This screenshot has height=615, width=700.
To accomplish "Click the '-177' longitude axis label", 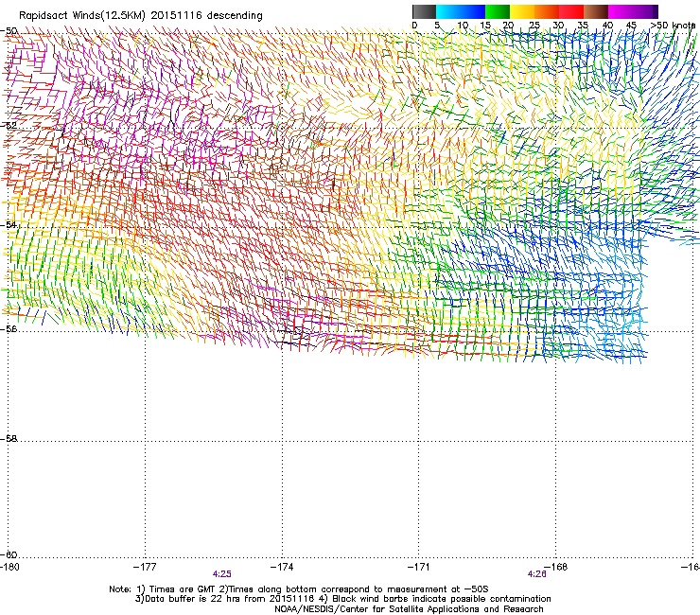I will tap(145, 567).
